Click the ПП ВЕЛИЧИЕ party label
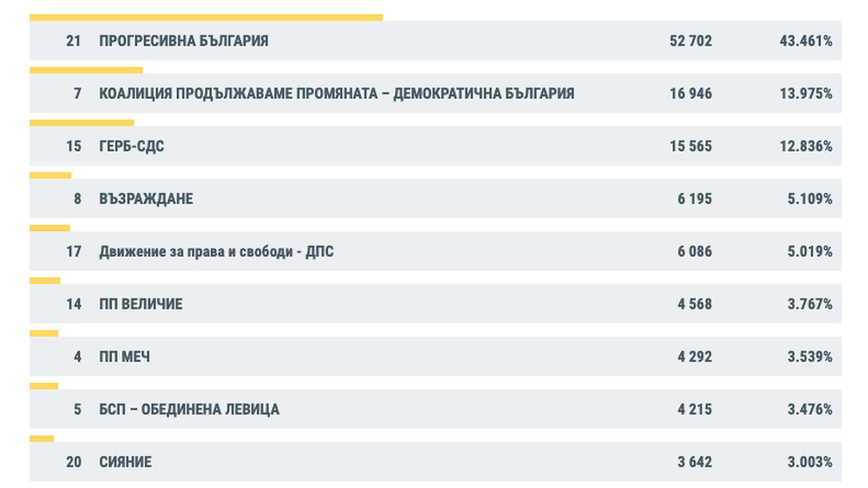868x488 pixels. pos(141,304)
